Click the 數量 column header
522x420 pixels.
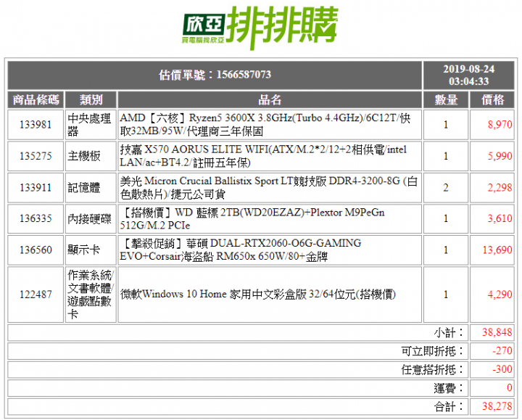tap(446, 99)
